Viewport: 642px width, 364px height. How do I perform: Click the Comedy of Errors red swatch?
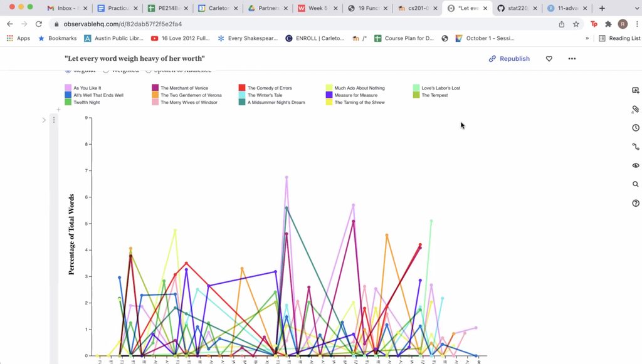(x=242, y=88)
